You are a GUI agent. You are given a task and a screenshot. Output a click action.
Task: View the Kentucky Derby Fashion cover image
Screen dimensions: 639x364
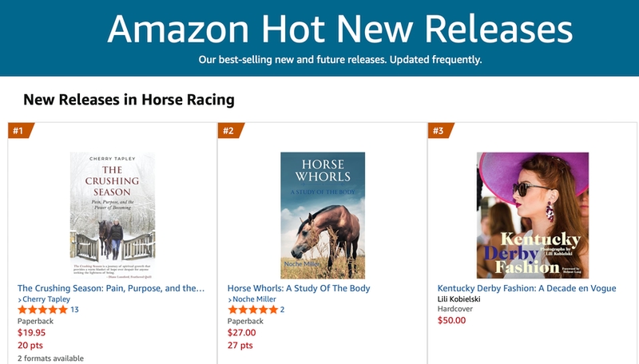tap(533, 216)
